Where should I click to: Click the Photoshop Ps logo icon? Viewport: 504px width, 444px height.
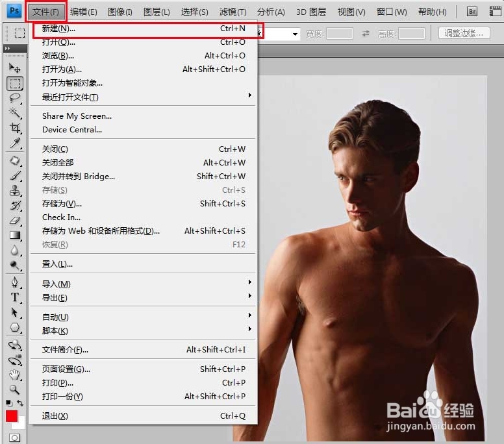14,10
